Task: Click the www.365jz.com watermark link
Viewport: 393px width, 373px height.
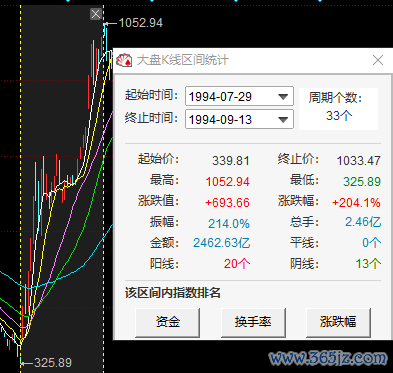Action: point(328,358)
